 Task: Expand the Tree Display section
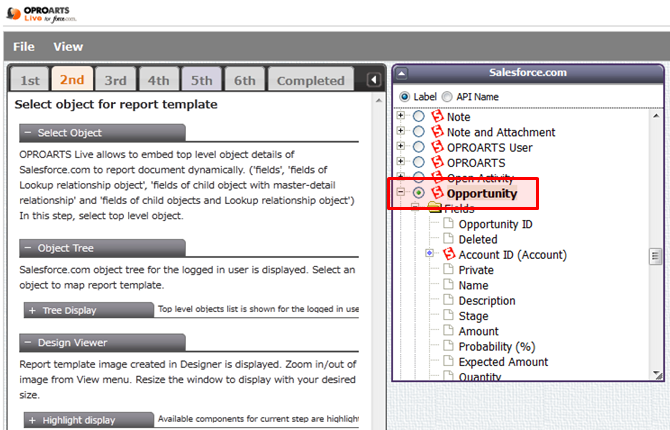(x=32, y=310)
